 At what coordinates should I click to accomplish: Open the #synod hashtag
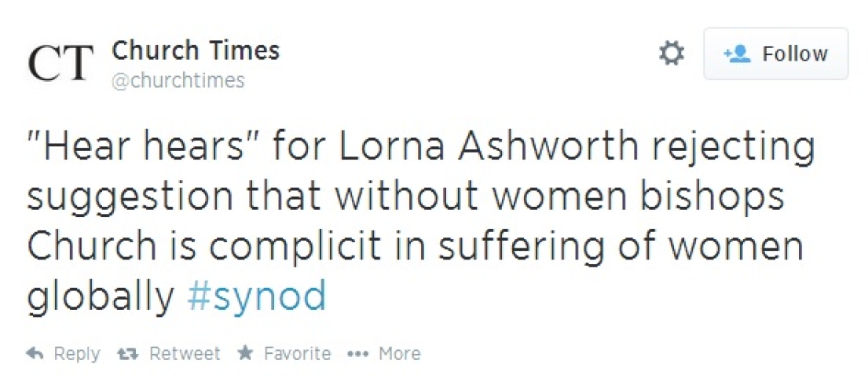(x=256, y=296)
